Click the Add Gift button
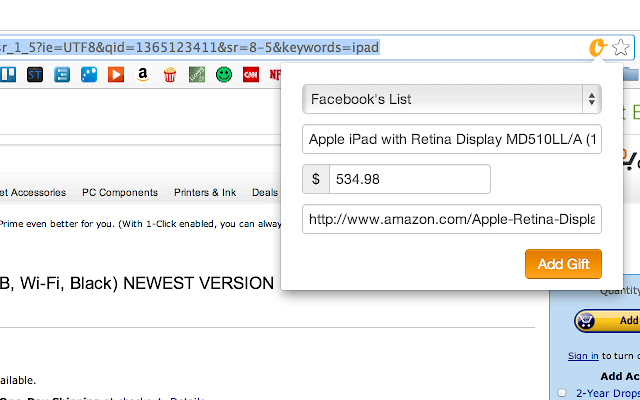This screenshot has height=400, width=640. pos(563,264)
